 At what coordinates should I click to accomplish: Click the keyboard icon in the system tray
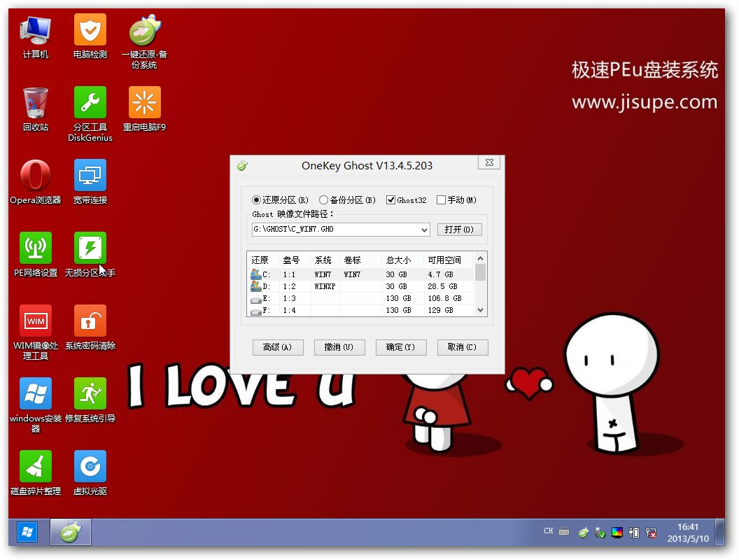coord(564,532)
